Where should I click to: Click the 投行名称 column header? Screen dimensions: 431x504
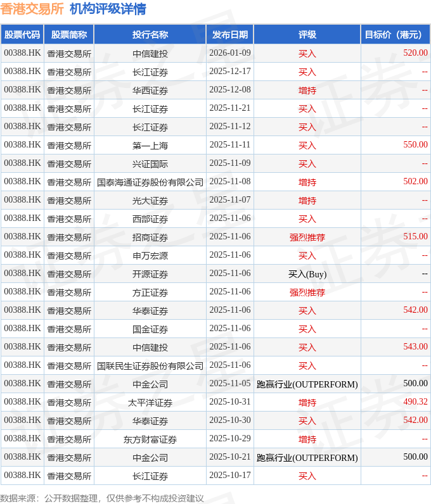coord(150,34)
